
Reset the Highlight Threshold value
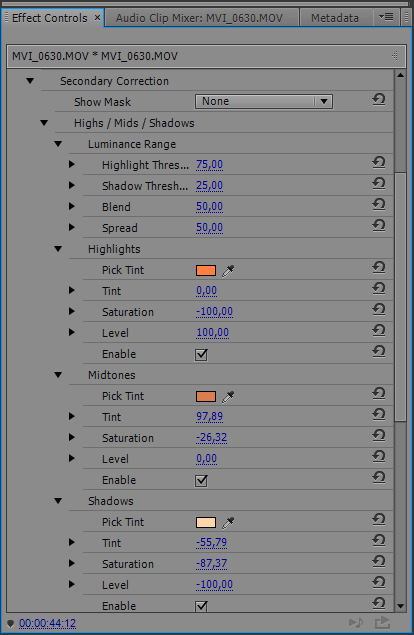click(379, 163)
